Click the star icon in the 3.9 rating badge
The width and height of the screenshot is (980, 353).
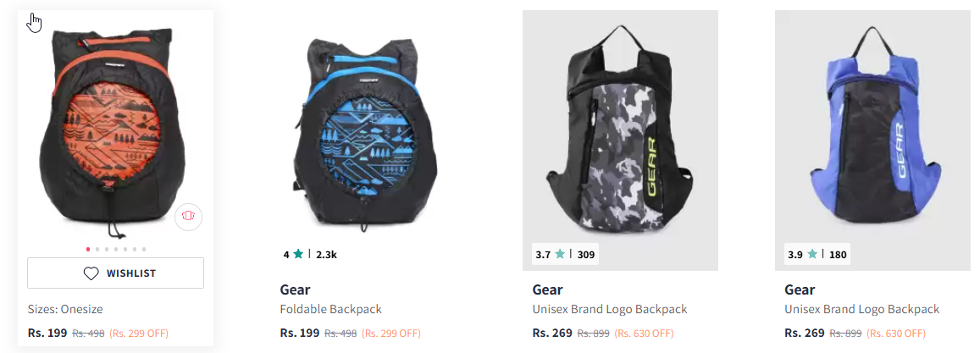tap(812, 254)
